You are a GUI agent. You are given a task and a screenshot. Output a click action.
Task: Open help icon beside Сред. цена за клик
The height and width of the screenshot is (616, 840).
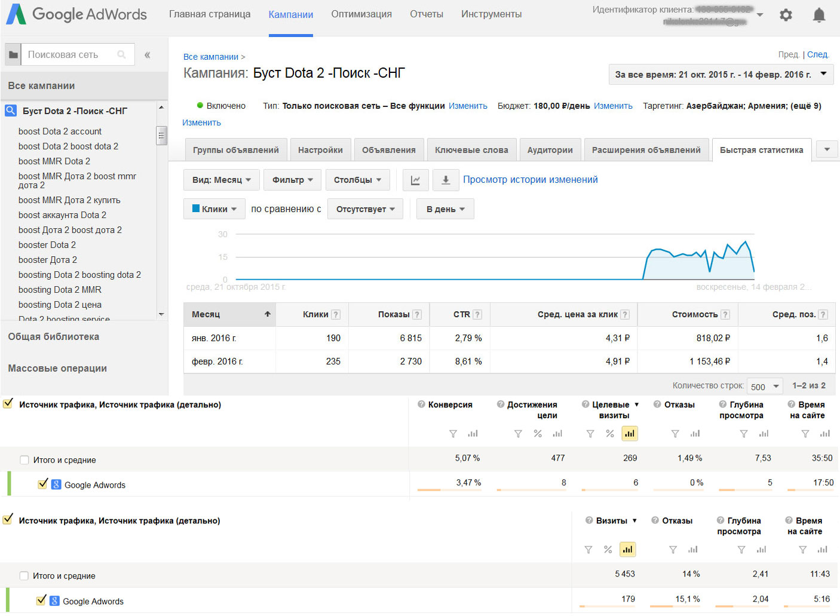click(x=625, y=314)
